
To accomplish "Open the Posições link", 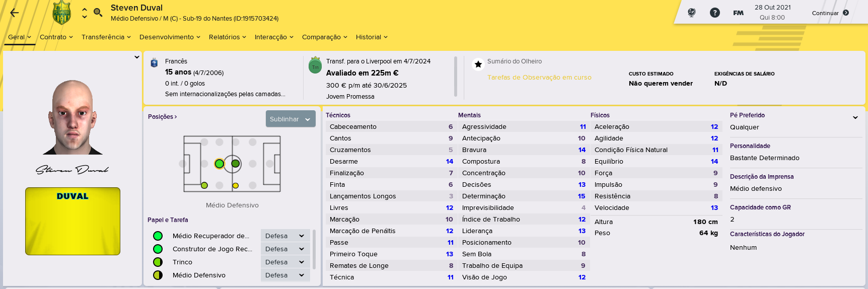I will [x=162, y=116].
